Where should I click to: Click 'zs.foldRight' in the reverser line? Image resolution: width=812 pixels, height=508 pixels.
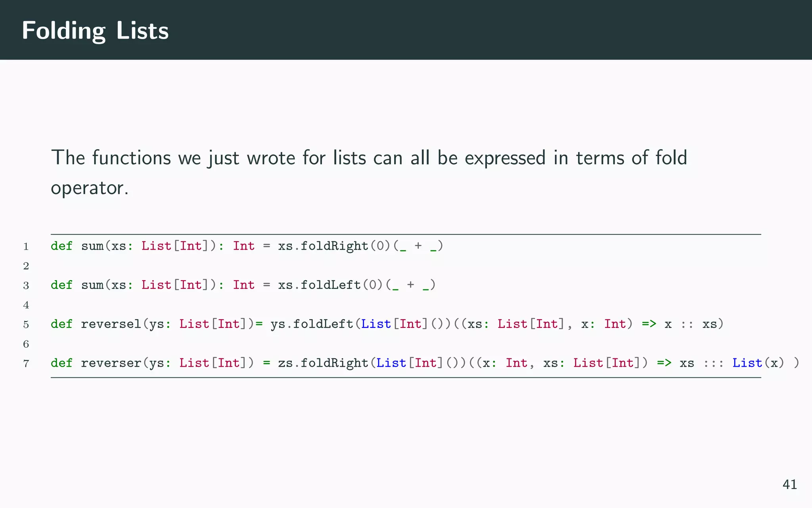(323, 363)
